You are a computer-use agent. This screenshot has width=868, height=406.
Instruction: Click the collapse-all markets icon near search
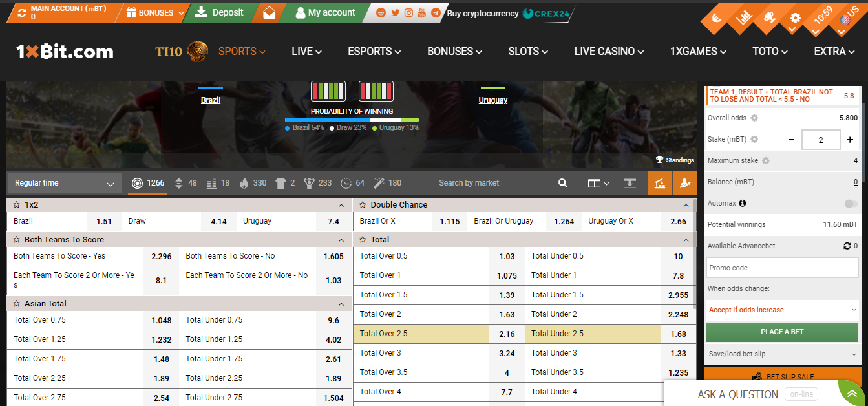pos(630,183)
